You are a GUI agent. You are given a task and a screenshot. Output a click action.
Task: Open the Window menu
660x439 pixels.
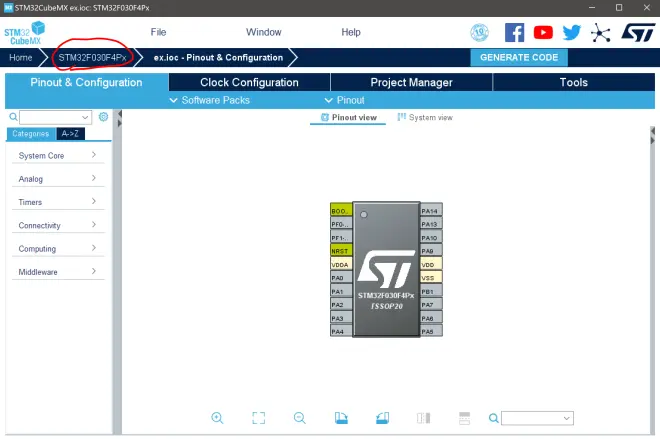pyautogui.click(x=263, y=32)
